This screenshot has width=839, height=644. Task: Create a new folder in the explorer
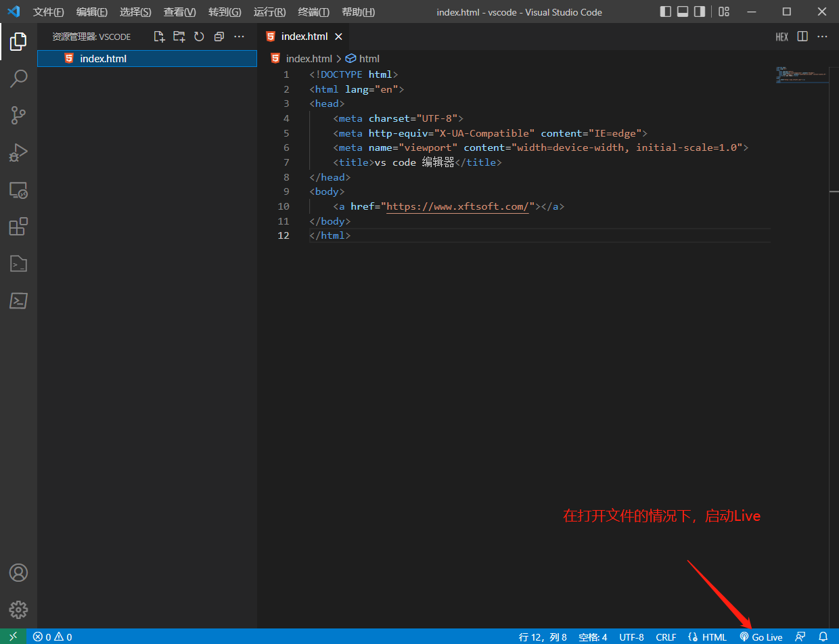(x=179, y=37)
